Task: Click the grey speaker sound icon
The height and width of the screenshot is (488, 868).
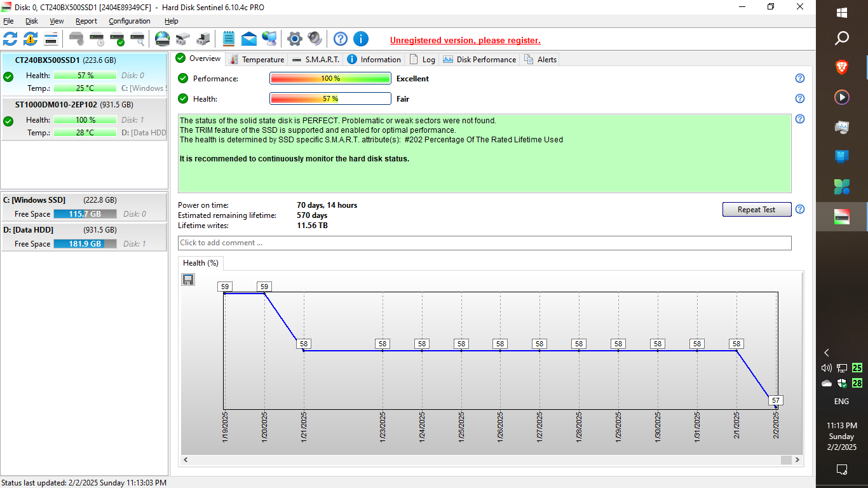Action: 315,39
